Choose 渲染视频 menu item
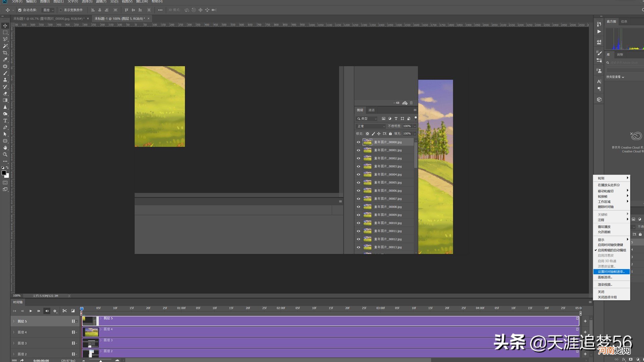 point(611,285)
